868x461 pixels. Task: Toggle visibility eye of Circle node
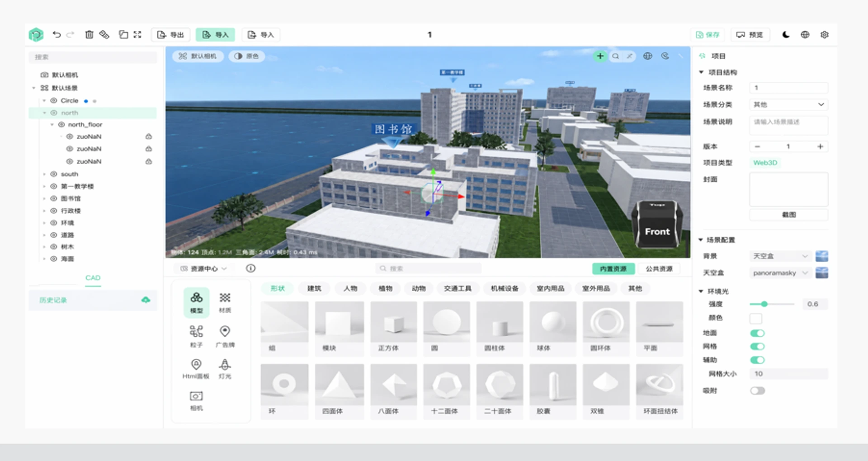[54, 101]
